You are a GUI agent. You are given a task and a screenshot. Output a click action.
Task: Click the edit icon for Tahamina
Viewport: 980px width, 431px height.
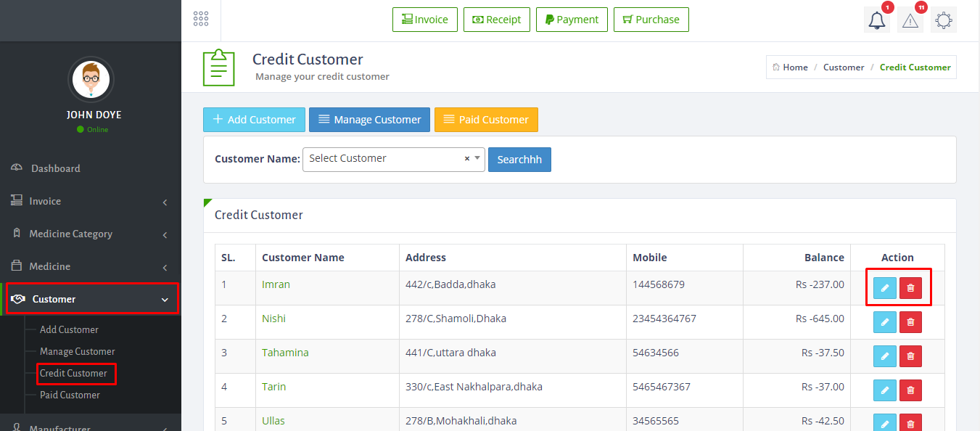884,356
